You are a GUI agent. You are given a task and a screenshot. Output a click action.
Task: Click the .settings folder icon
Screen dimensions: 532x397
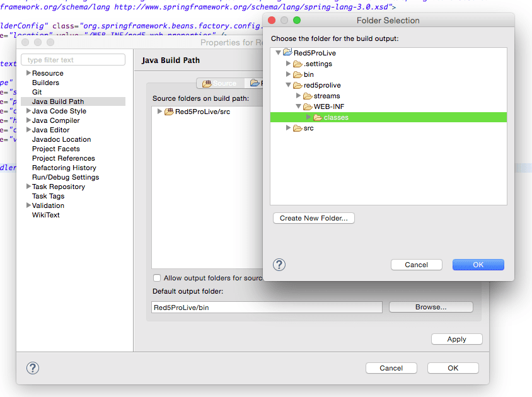[298, 64]
